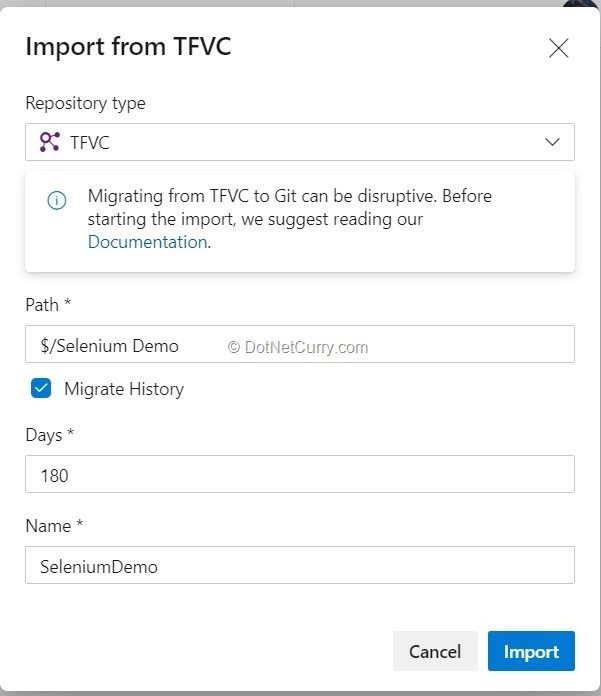Uncheck the Migrate History checkbox
This screenshot has height=696, width=601.
point(41,388)
